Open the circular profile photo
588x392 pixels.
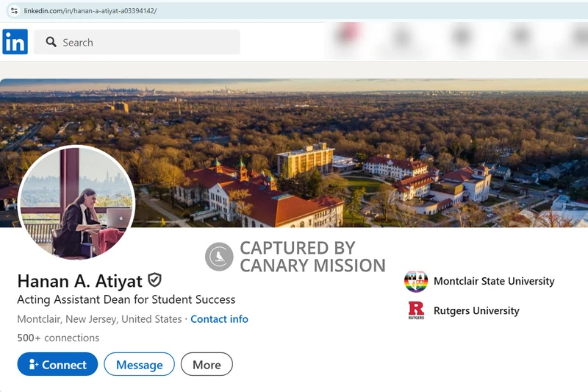tap(76, 202)
